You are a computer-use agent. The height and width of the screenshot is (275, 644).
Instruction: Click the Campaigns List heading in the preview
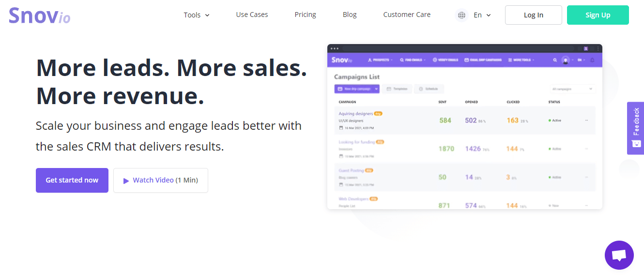[357, 77]
